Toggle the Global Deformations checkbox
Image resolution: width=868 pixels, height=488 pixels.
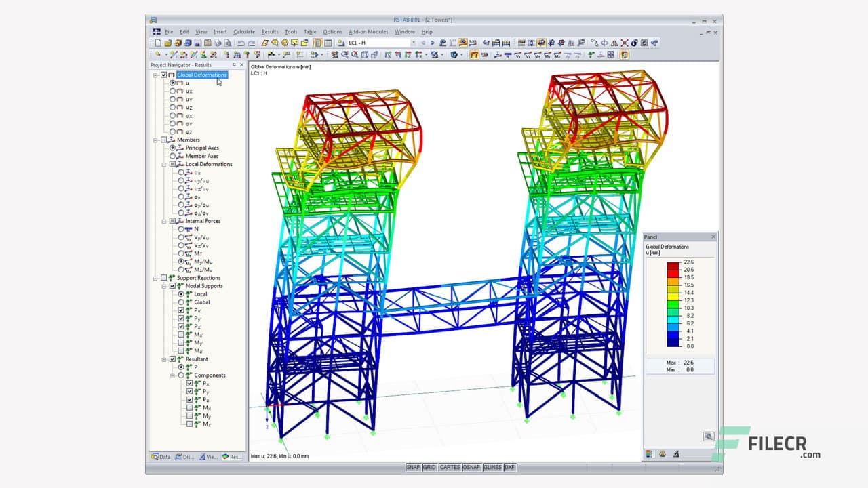coord(163,75)
